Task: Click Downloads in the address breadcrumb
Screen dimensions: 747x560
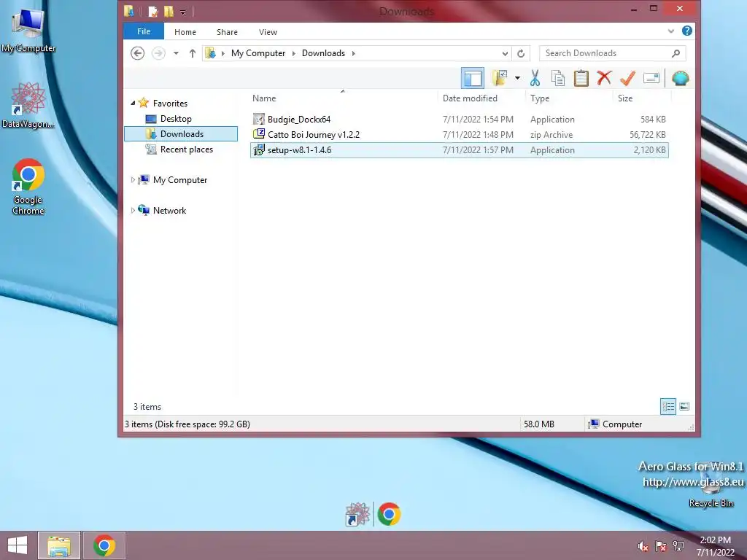Action: (323, 52)
